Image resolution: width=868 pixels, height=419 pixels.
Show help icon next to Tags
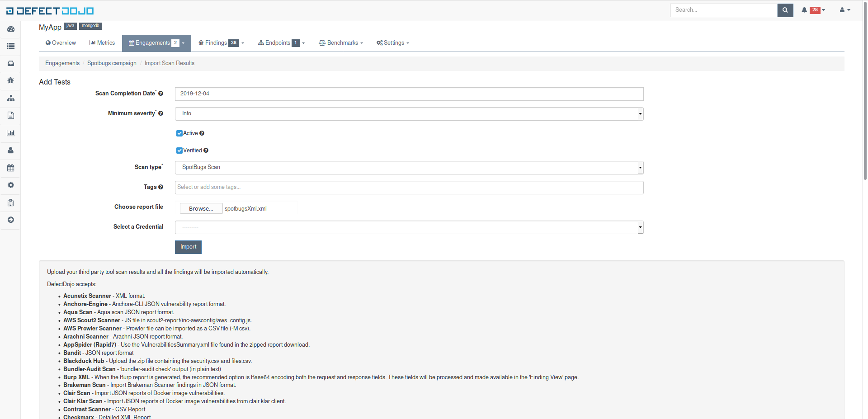coord(160,187)
